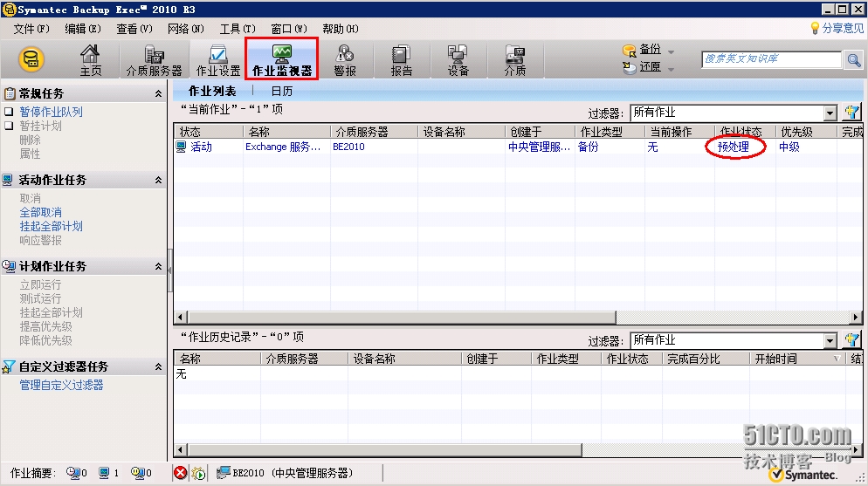868x486 pixels.
Task: Click the active job status icon in 活动 row
Action: (181, 147)
